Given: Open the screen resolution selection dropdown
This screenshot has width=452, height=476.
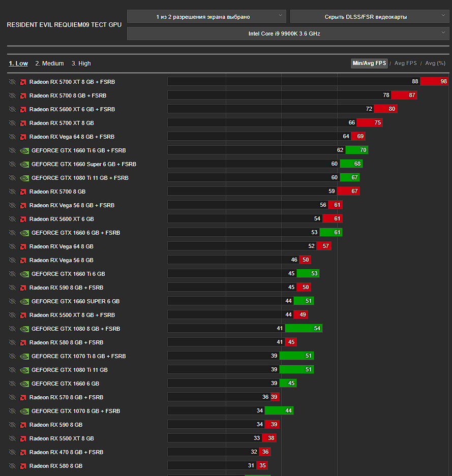Looking at the screenshot, I should [x=206, y=16].
